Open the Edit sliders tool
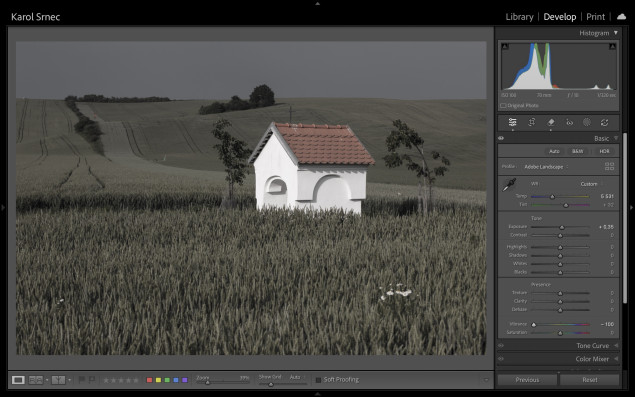635x397 pixels. tap(512, 122)
